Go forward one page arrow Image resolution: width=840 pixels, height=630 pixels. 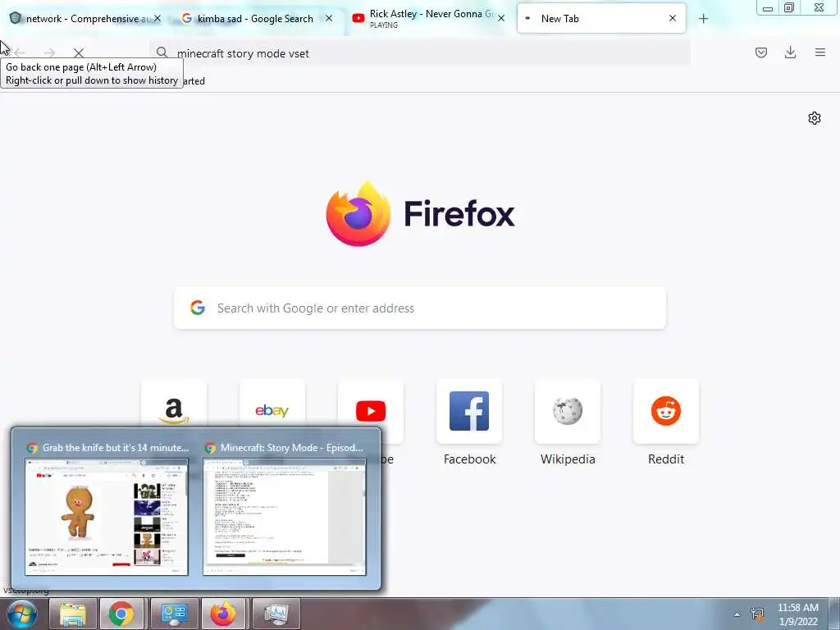49,52
